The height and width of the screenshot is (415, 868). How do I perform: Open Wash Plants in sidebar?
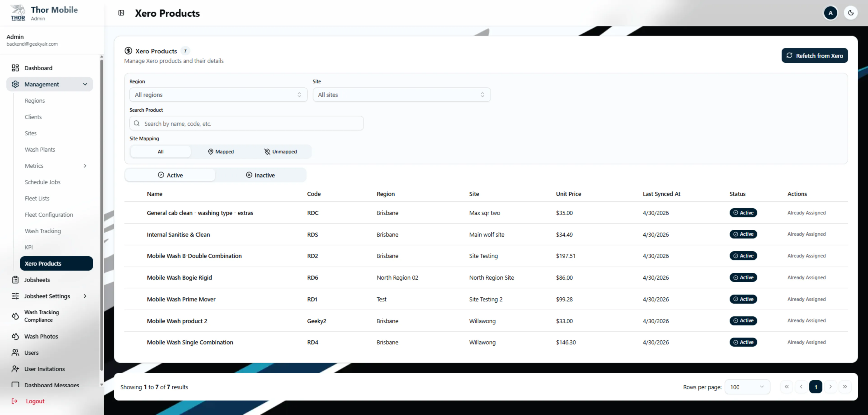click(x=40, y=149)
